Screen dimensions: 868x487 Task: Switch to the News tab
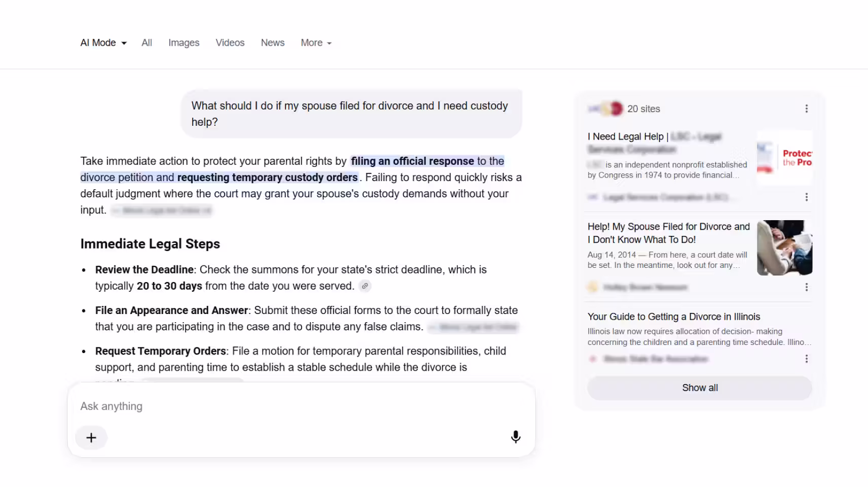coord(273,43)
